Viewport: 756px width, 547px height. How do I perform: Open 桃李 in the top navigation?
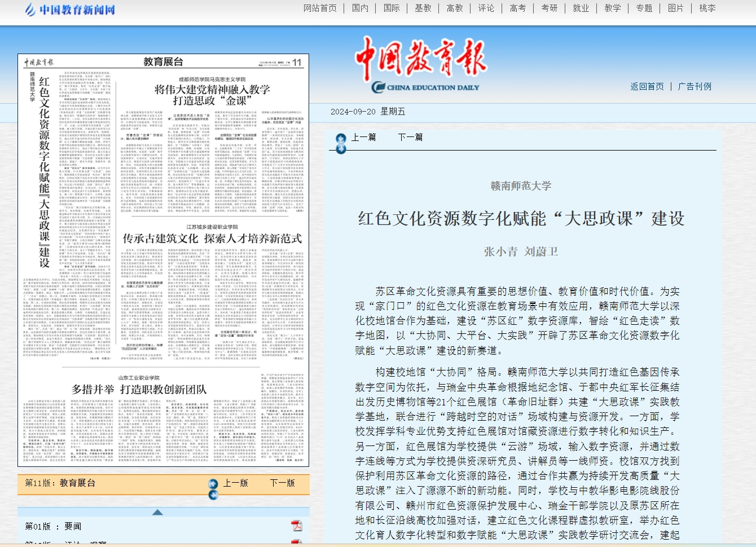707,8
